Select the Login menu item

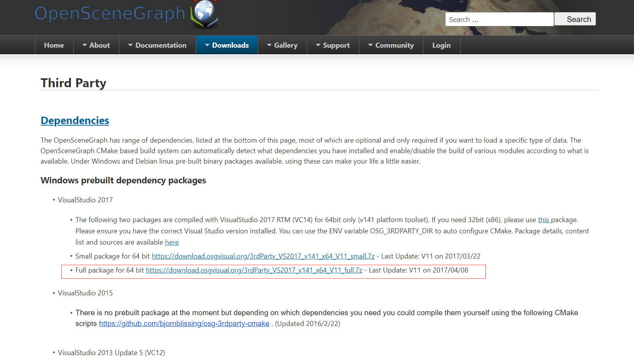[x=442, y=45]
